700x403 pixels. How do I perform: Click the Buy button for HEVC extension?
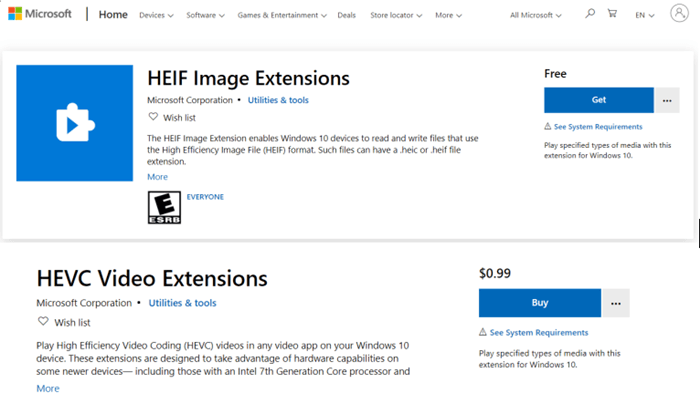[540, 303]
